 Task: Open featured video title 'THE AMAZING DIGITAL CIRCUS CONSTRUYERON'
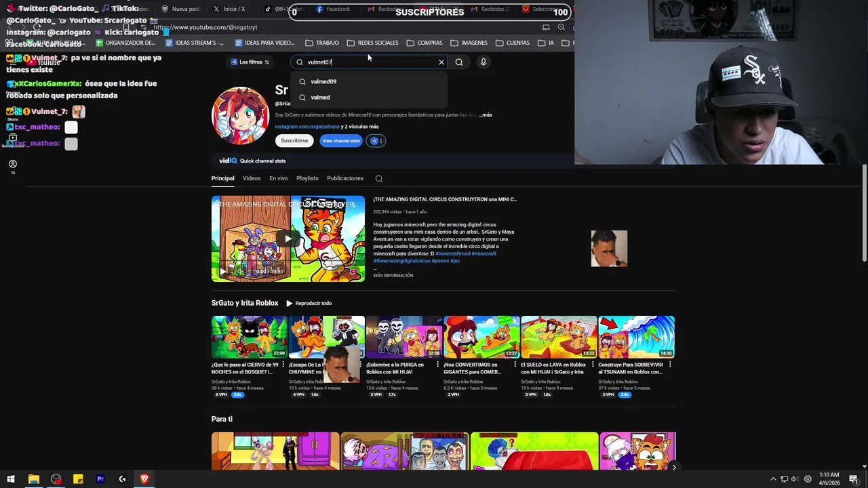445,199
